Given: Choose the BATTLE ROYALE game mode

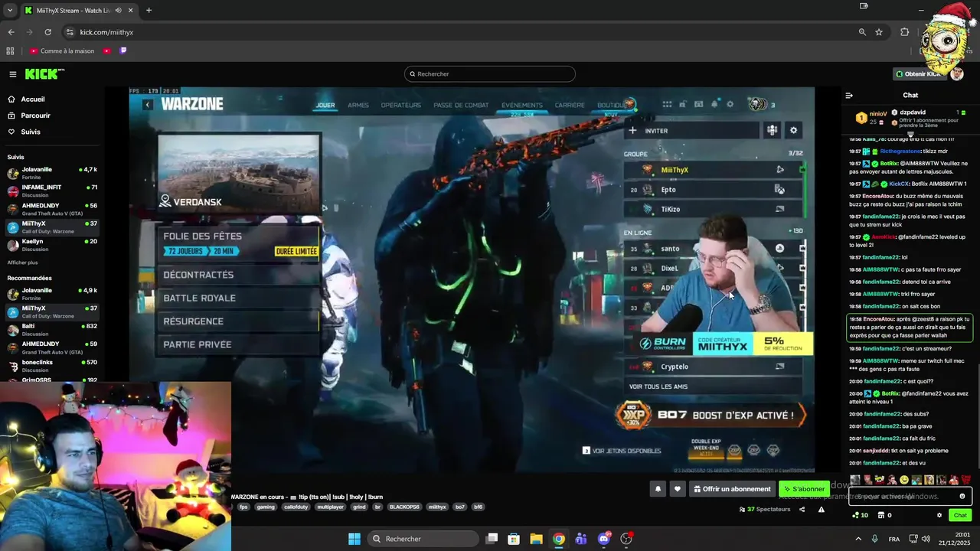Looking at the screenshot, I should tap(237, 298).
